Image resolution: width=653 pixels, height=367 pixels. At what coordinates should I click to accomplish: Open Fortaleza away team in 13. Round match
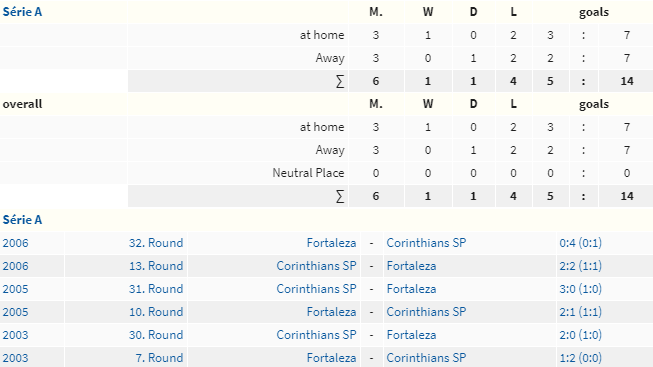[x=411, y=266]
